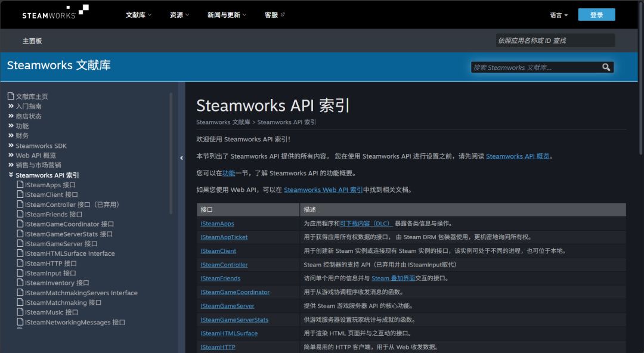Click the magnifier search icon in 文献库 search
644x353 pixels.
606,67
